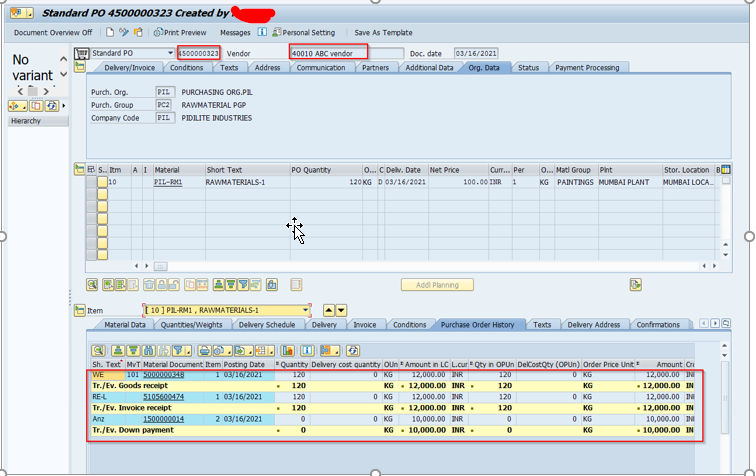
Task: Click the Create new document icon
Action: 110,32
